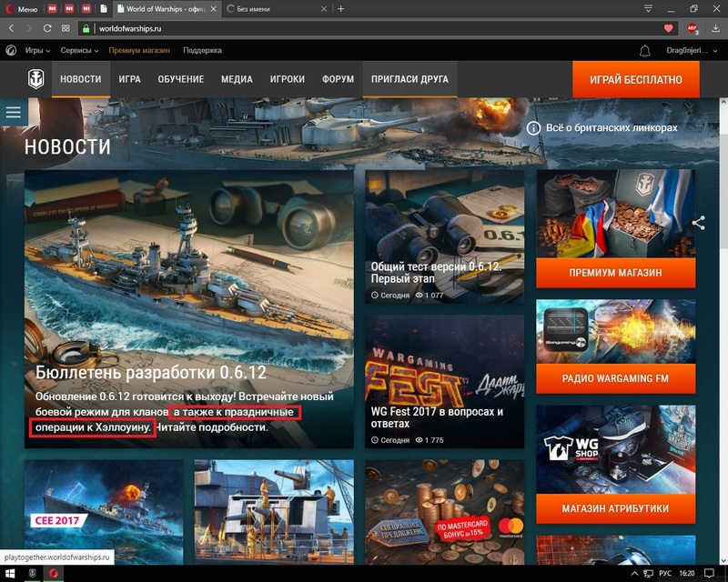Open the Windows action center icon
This screenshot has height=582, width=728.
(709, 574)
